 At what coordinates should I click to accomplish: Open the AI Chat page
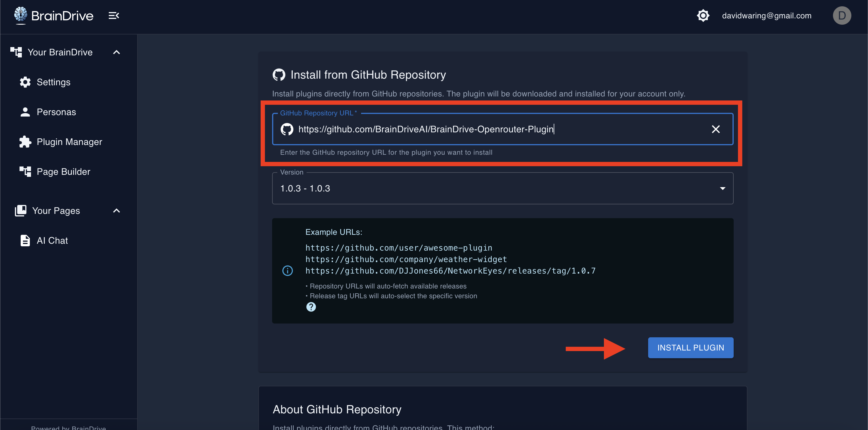pos(52,241)
